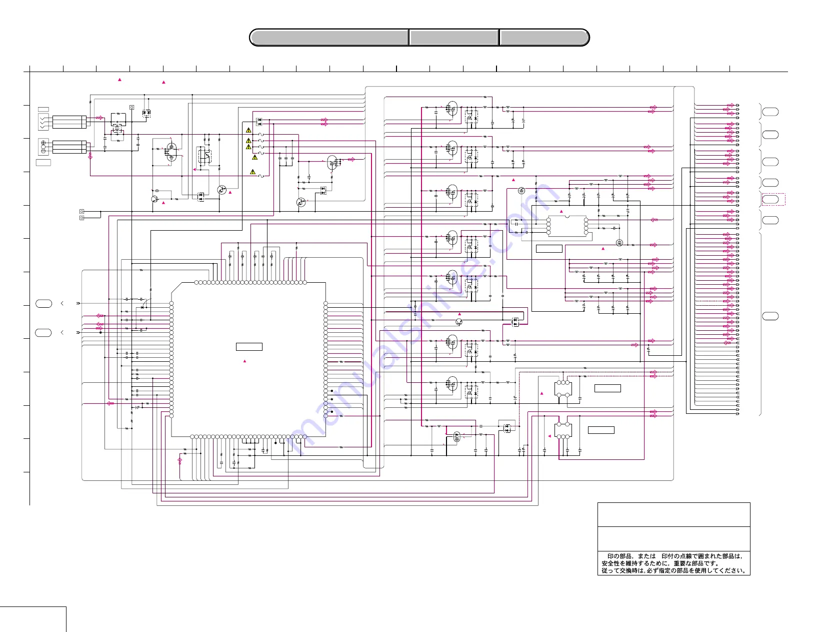Click the connector symbol with the plus circle
The image size is (840, 632).
pos(43,147)
